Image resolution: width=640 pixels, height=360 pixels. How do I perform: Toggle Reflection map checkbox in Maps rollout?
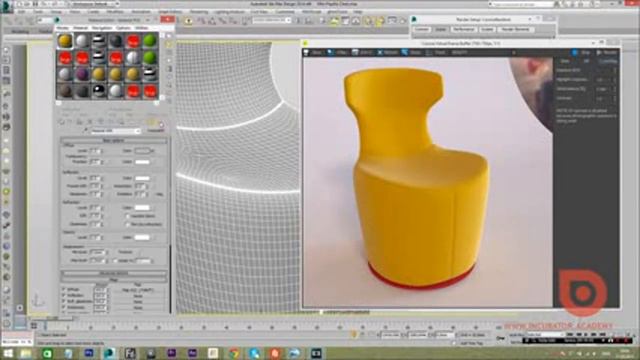(x=63, y=296)
